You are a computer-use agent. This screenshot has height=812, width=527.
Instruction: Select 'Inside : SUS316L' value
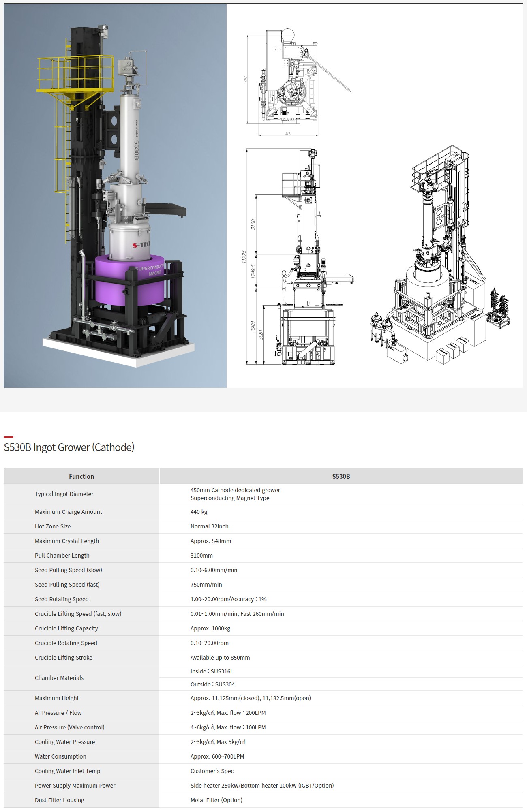pyautogui.click(x=212, y=671)
